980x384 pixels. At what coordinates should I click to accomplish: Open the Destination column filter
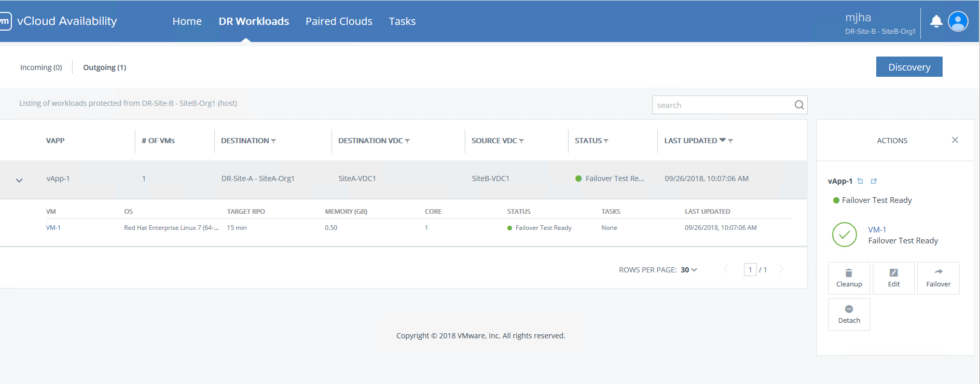pos(273,141)
